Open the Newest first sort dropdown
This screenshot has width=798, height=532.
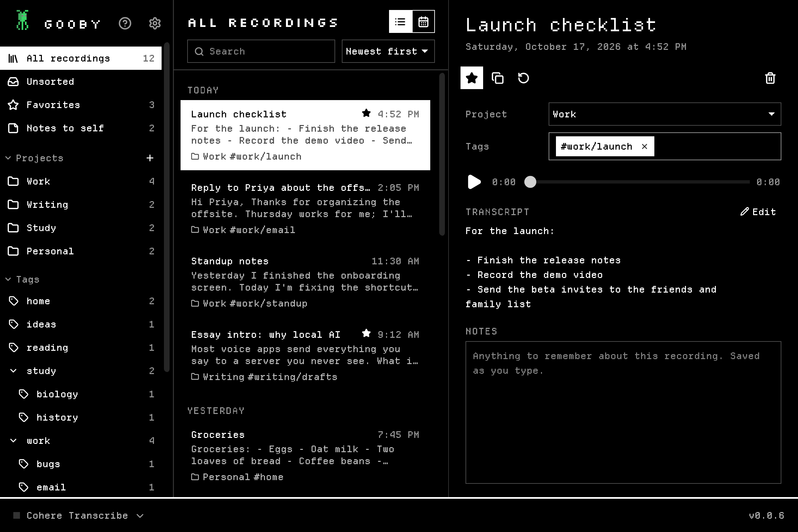tap(388, 51)
